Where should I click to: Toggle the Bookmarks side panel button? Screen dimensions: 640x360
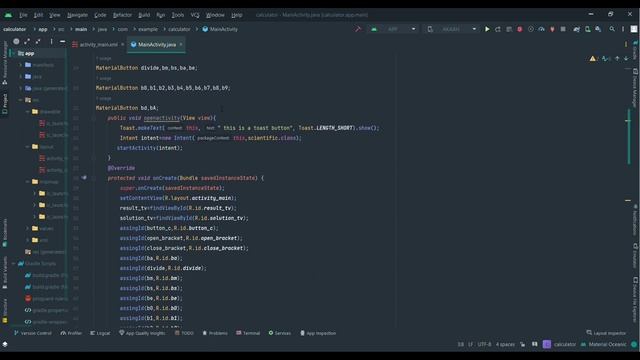click(5, 233)
